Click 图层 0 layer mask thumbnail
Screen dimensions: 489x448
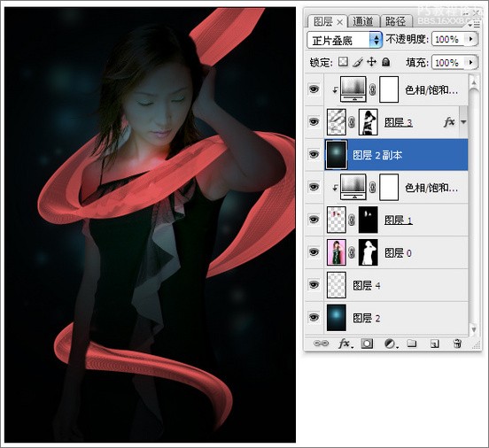(369, 252)
